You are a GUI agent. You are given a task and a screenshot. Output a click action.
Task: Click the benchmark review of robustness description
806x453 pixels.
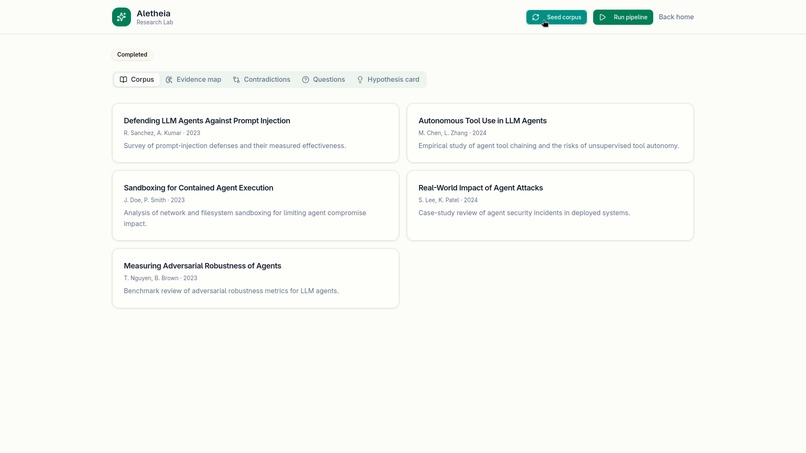[231, 291]
